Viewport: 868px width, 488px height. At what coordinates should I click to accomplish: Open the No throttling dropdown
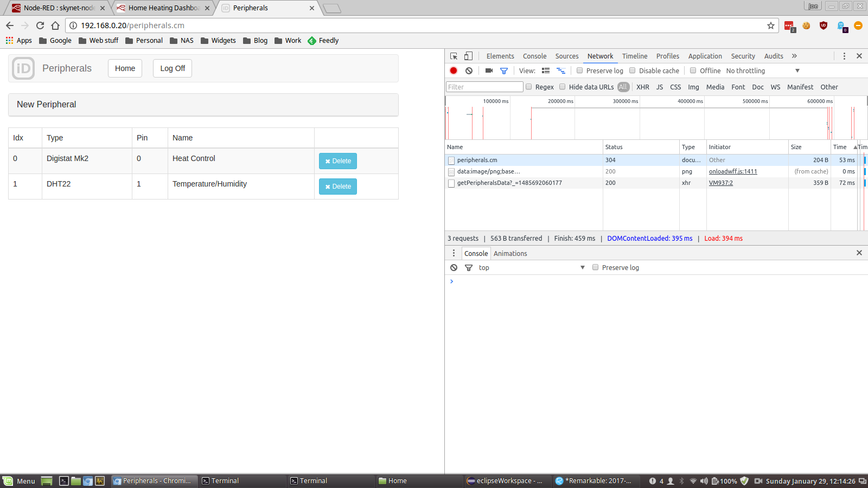tap(762, 70)
